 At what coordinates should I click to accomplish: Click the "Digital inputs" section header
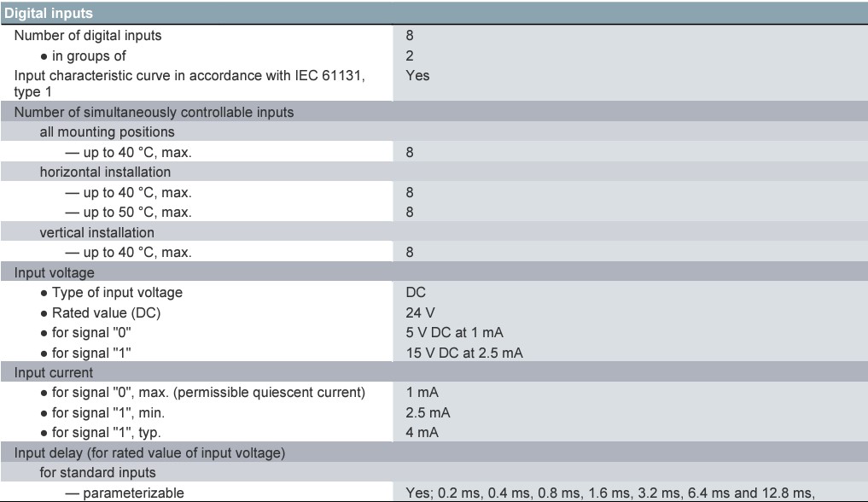(x=434, y=13)
